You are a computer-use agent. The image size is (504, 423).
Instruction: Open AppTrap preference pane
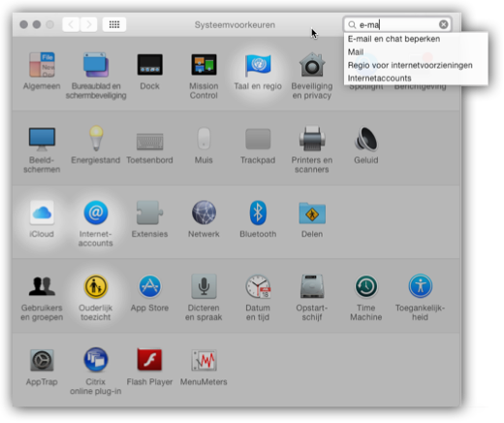(42, 360)
